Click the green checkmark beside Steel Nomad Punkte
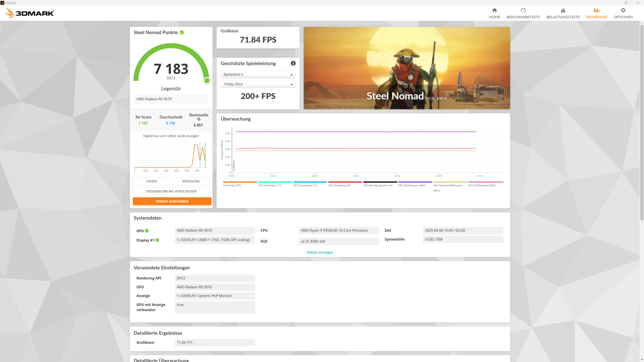 point(181,32)
